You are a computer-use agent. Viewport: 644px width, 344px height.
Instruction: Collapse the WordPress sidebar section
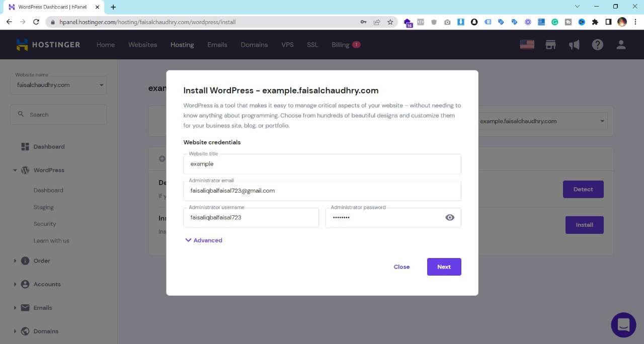point(15,170)
